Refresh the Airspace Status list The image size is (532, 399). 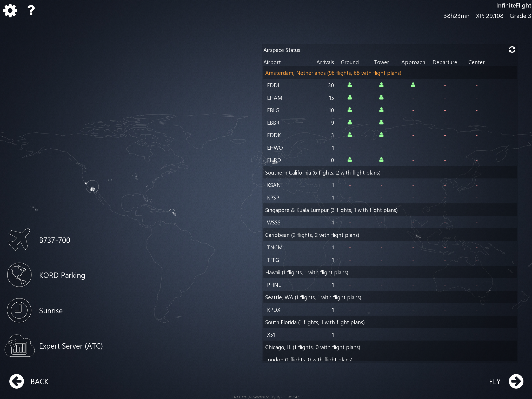point(512,50)
